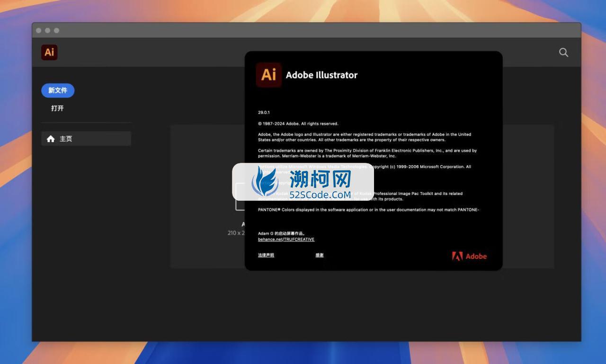Create a new file with 新文件 button
Screen dimensions: 606x364
click(x=58, y=90)
